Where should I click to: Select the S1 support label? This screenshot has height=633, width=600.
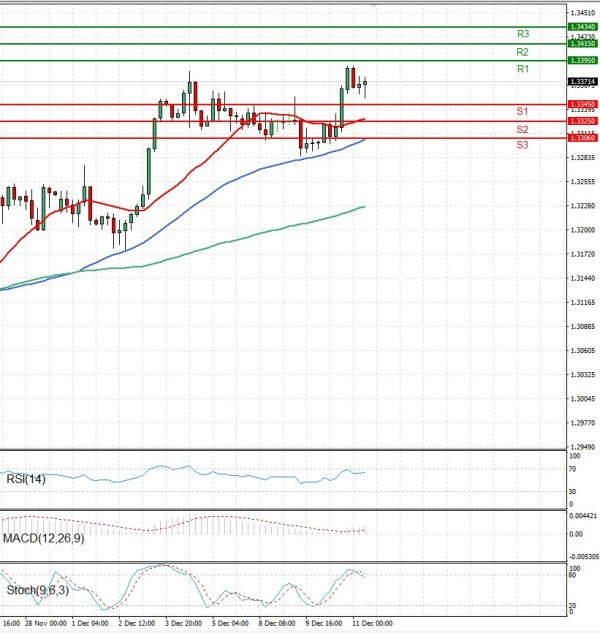point(522,111)
